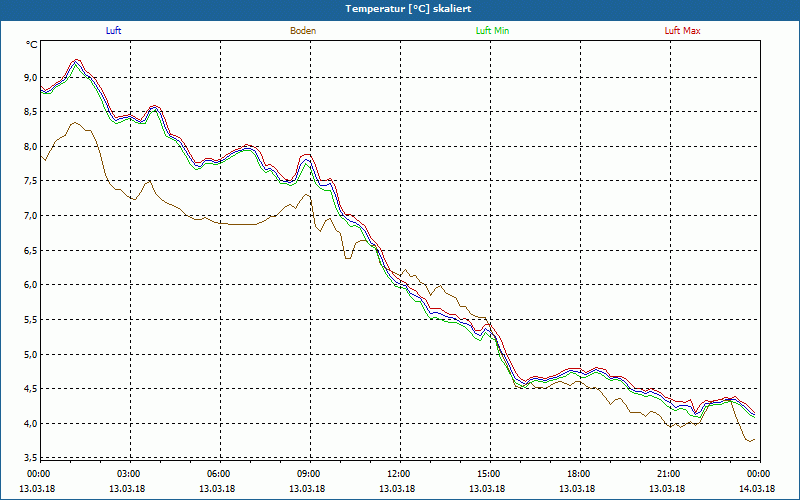800x500 pixels.
Task: Click the °C unit label on axis
Action: coord(32,45)
